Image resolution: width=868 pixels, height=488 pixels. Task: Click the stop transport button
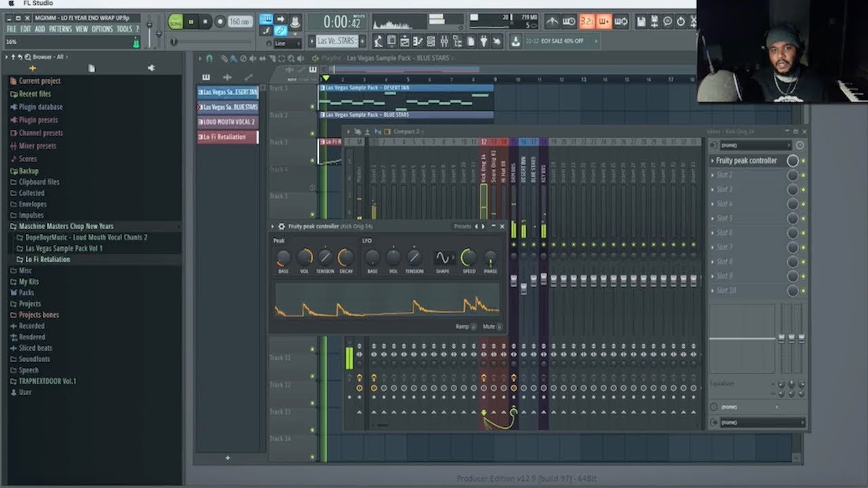[x=205, y=22]
